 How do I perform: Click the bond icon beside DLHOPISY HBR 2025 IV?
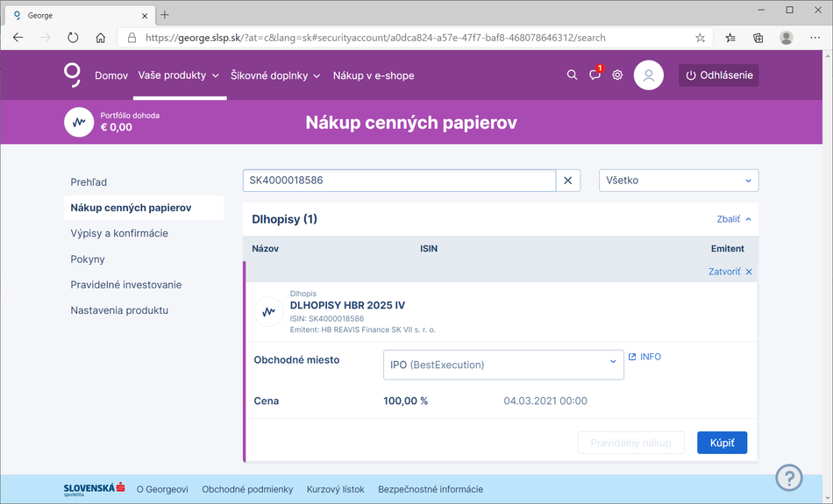268,312
